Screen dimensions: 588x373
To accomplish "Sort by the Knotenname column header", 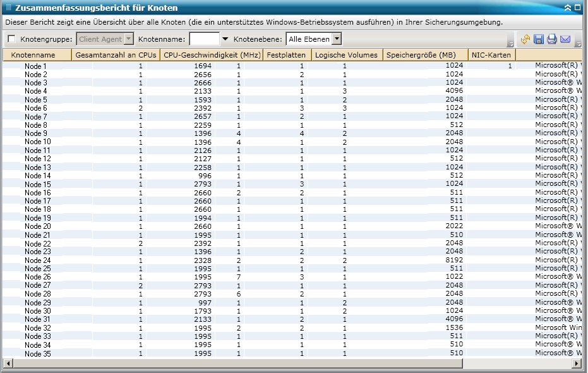I will 37,55.
